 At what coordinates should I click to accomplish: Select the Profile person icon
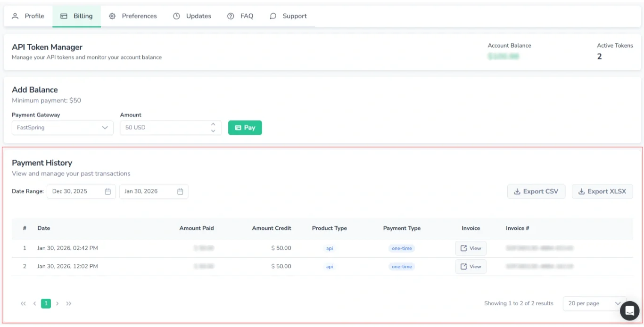[16, 16]
